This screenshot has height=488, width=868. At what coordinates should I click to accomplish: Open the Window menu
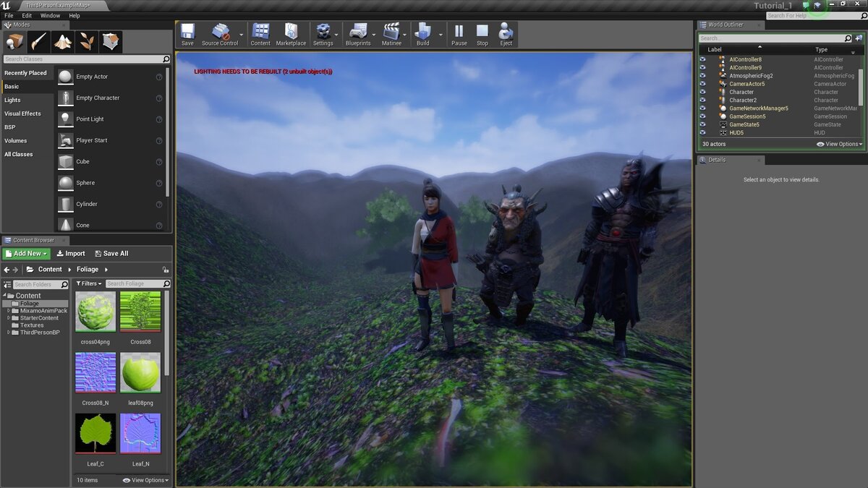[x=50, y=15]
